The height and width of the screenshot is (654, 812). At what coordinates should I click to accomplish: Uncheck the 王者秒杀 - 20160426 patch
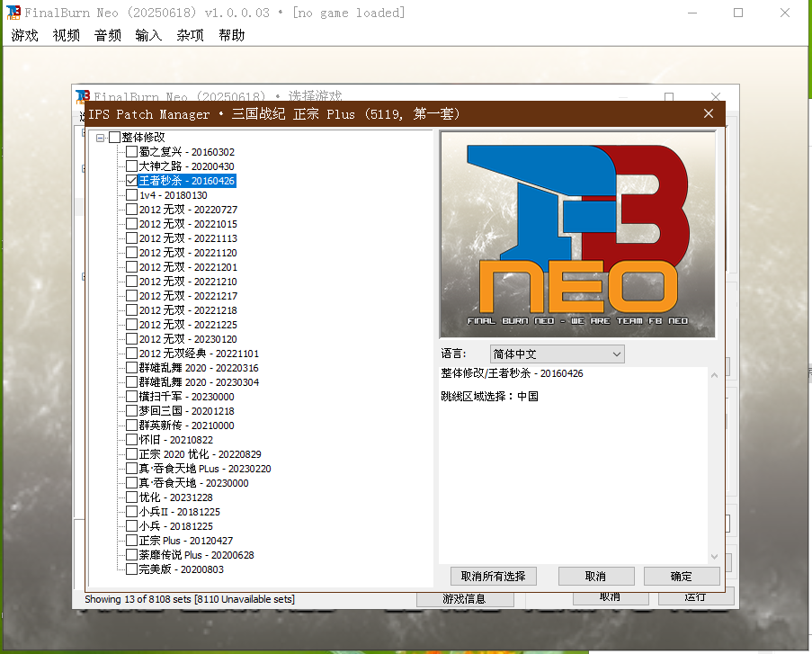point(131,180)
